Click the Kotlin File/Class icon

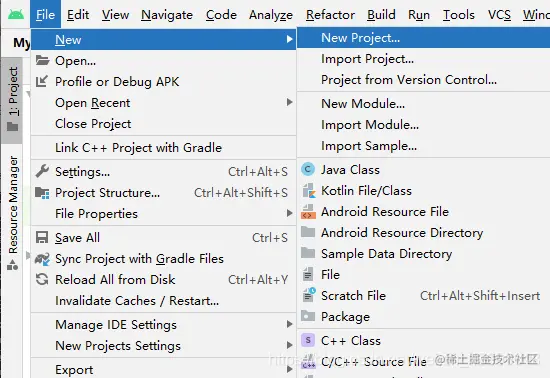click(309, 191)
